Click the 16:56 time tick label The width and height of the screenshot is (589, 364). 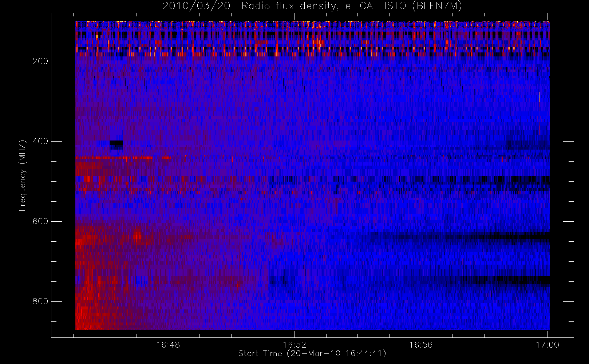[x=421, y=345]
